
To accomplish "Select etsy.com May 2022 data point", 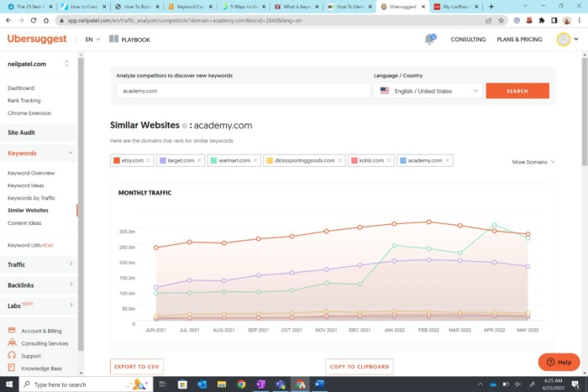I will [528, 234].
